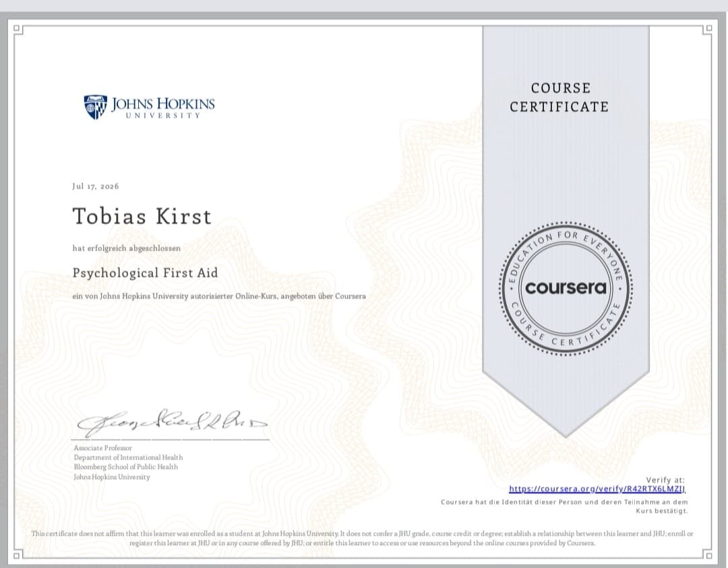Click 'Verify at:' label
Image resolution: width=728 pixels, height=568 pixels.
pos(665,480)
